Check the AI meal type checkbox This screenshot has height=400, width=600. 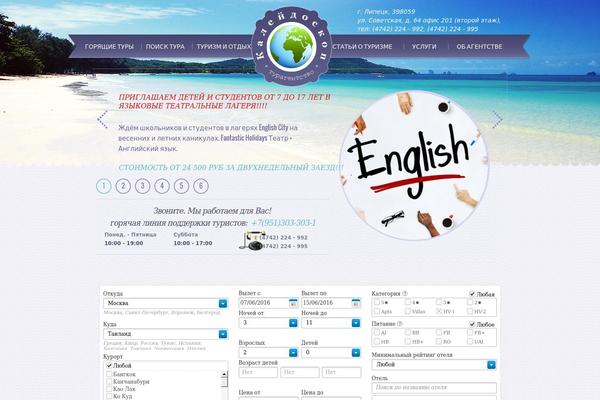click(x=377, y=333)
